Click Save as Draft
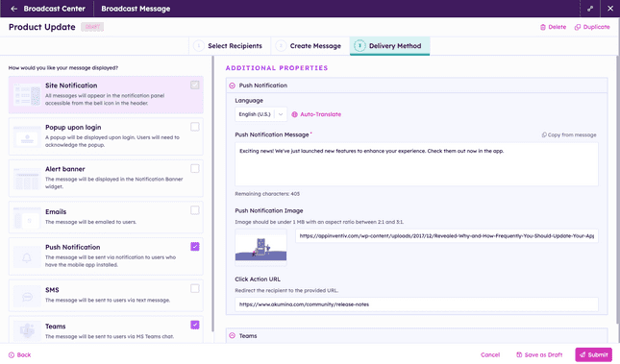This screenshot has height=364, width=620. click(539, 355)
